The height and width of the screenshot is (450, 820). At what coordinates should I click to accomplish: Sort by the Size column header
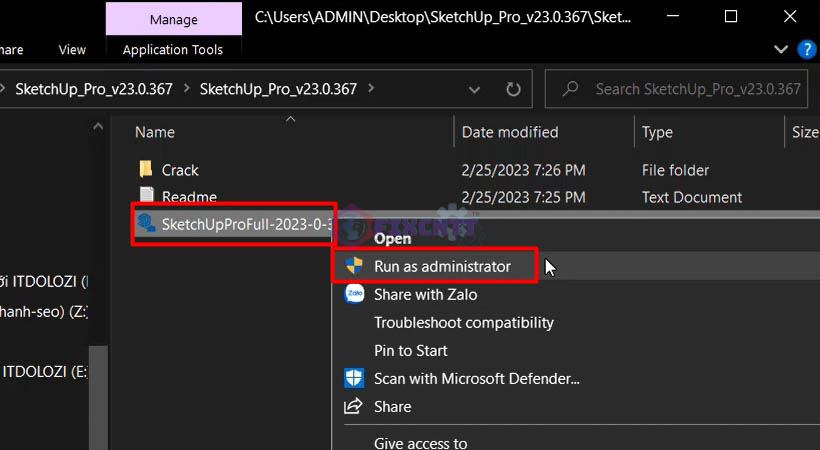tap(805, 132)
